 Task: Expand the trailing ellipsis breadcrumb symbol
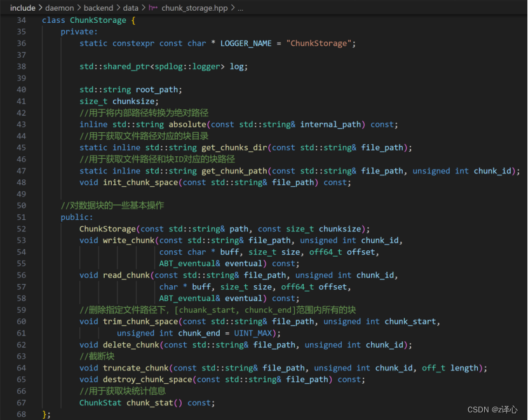240,8
